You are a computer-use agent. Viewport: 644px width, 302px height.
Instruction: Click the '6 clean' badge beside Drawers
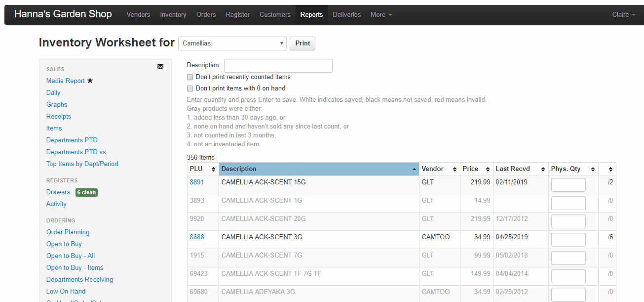86,192
